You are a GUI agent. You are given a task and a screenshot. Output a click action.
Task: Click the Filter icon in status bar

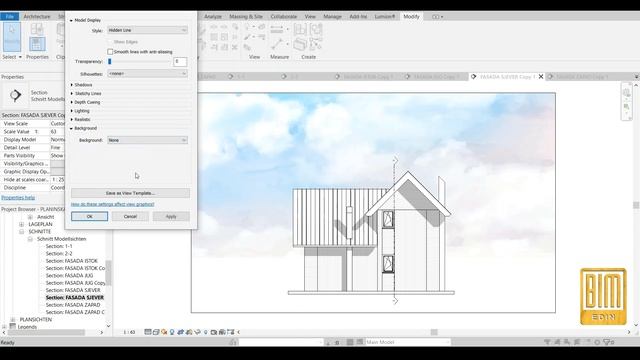[x=607, y=342]
